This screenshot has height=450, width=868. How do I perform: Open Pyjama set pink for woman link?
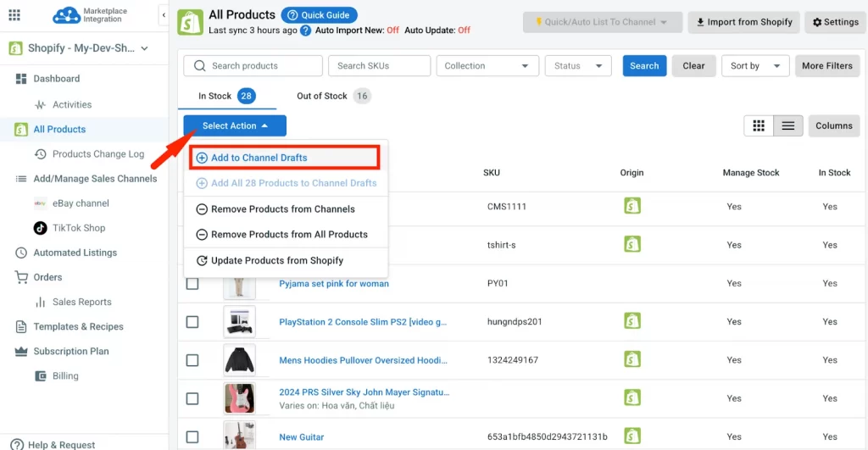click(334, 283)
